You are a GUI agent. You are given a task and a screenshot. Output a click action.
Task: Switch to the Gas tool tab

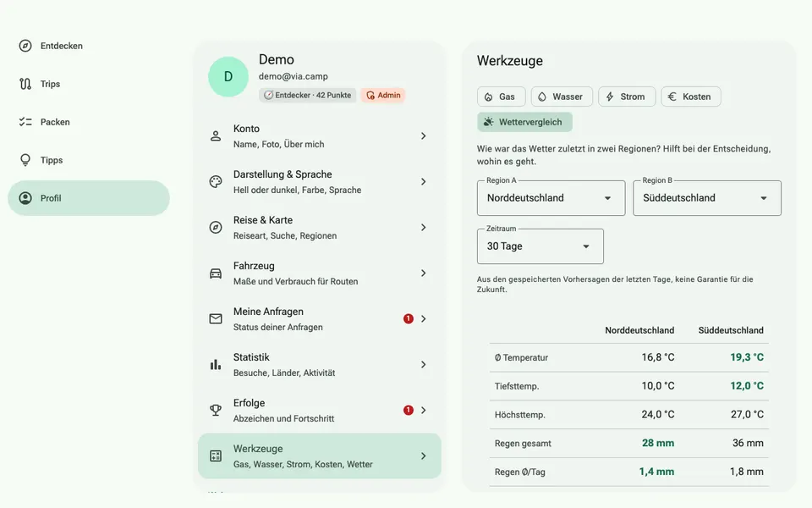502,97
